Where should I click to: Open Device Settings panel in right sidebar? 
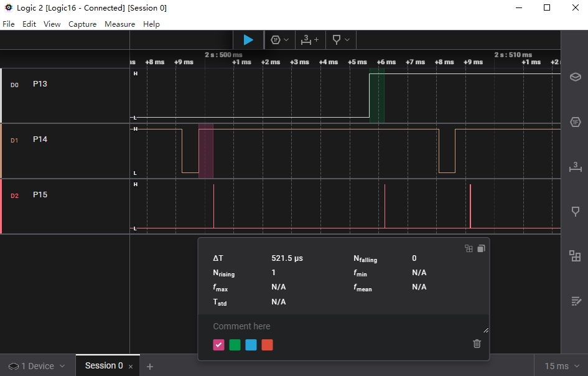click(x=576, y=77)
